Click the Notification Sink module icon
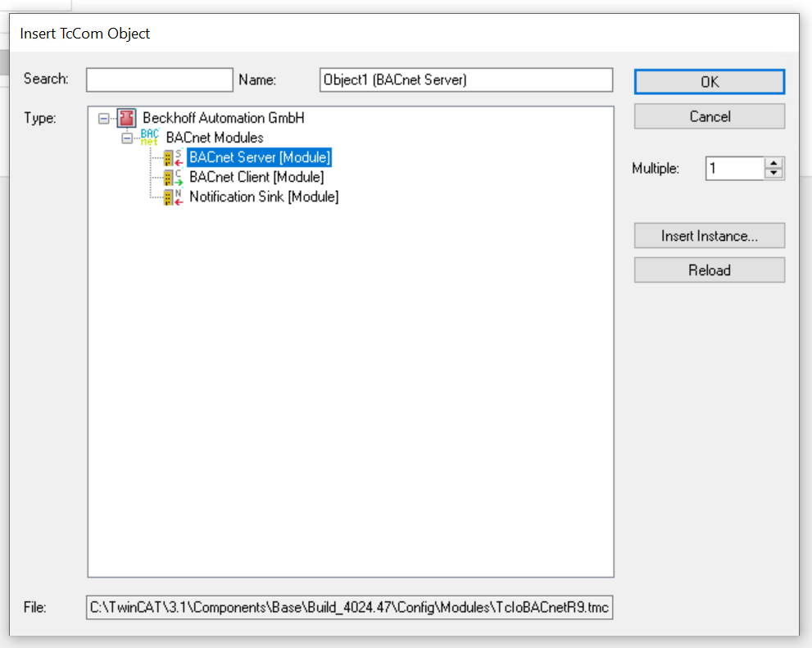The width and height of the screenshot is (812, 648). (x=173, y=197)
